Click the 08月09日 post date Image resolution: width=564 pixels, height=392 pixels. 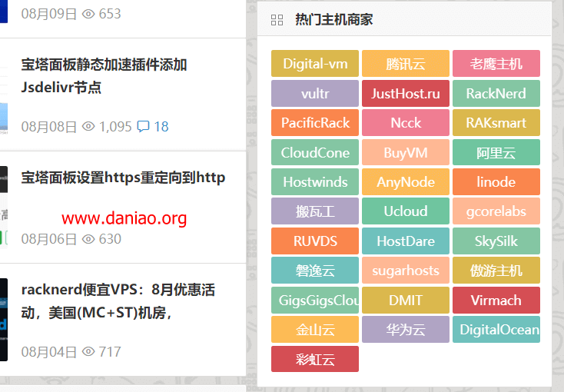tap(49, 14)
